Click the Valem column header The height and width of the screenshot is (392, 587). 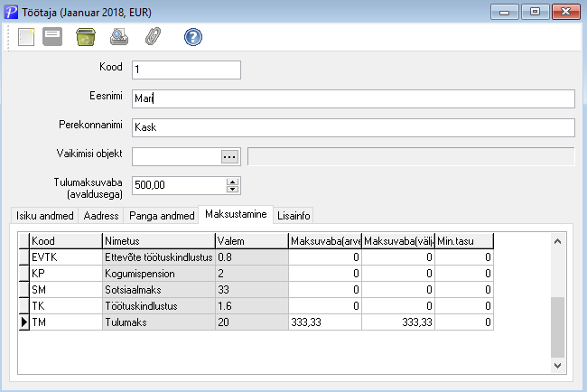[252, 241]
